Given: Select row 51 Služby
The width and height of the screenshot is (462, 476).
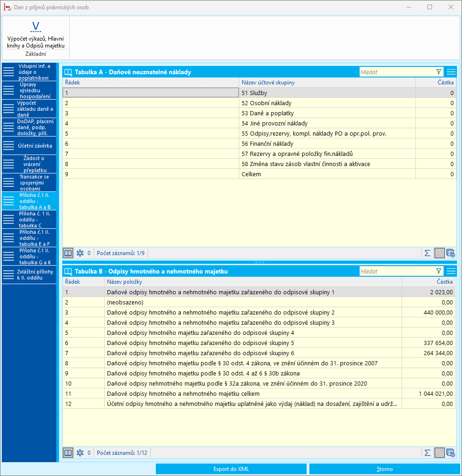Looking at the screenshot, I should click(x=259, y=93).
